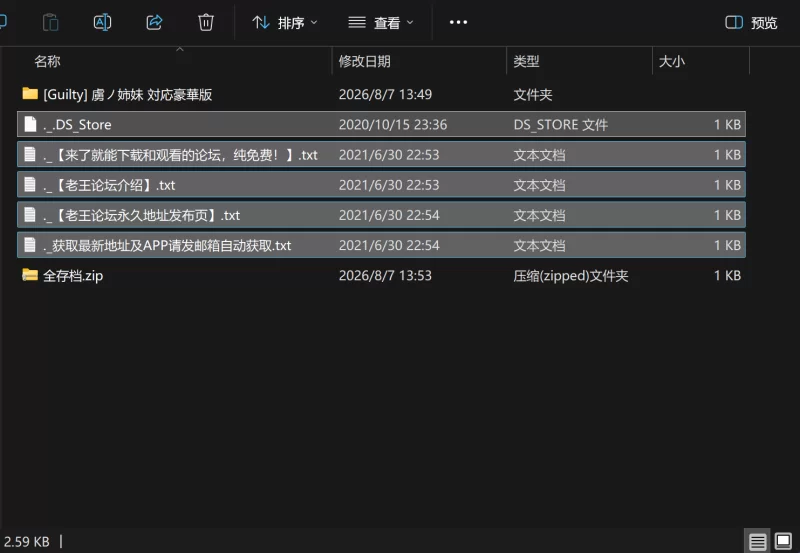Click the 1 KB size of 全存档.zip
The width and height of the screenshot is (800, 553).
pyautogui.click(x=727, y=275)
